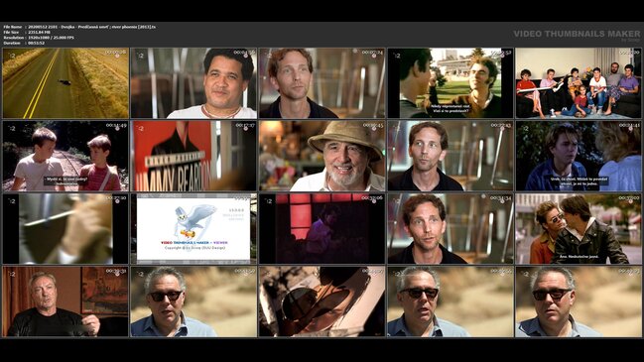The width and height of the screenshot is (644, 362).
Task: Open the black-shirted man beside painting thumbnail
Action: pyautogui.click(x=65, y=302)
